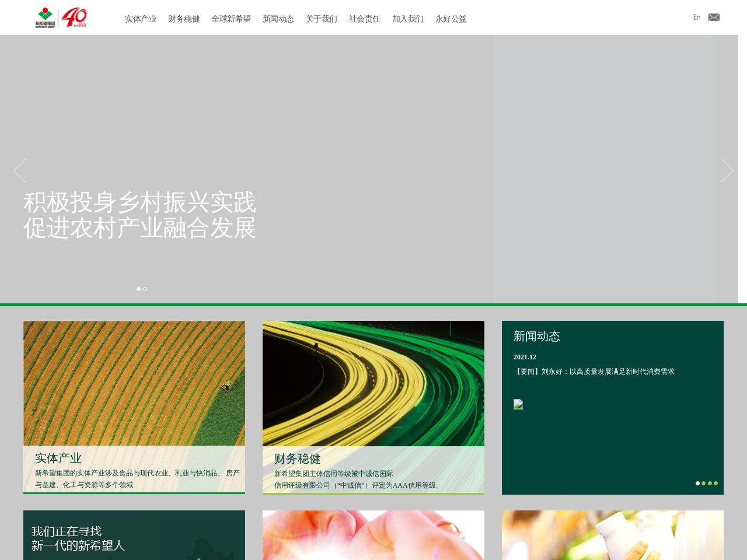Click the 我们正在寻找新一代的新希望人 card

coord(134,535)
